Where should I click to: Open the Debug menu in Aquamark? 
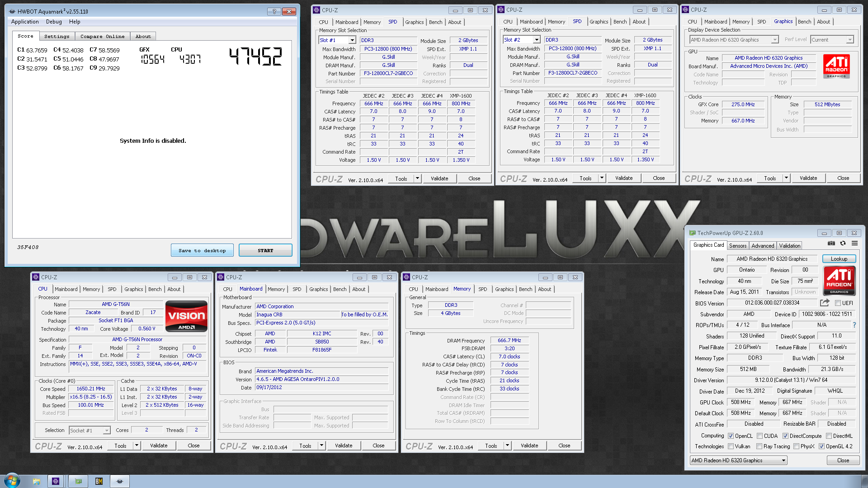tap(54, 22)
